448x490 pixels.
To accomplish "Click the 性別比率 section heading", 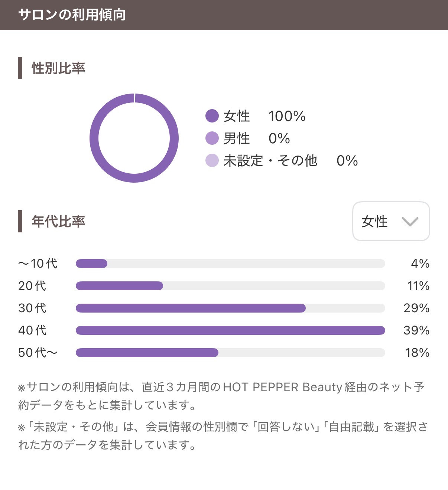I will (58, 68).
